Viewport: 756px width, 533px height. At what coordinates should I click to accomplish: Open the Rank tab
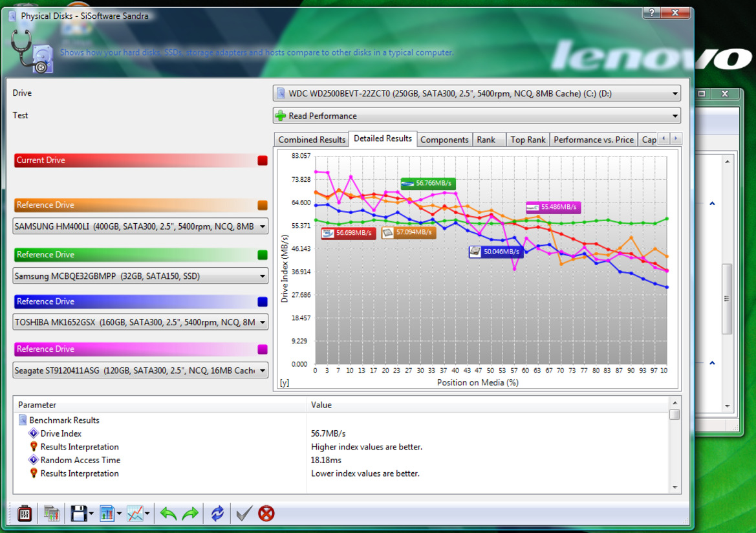pos(488,140)
